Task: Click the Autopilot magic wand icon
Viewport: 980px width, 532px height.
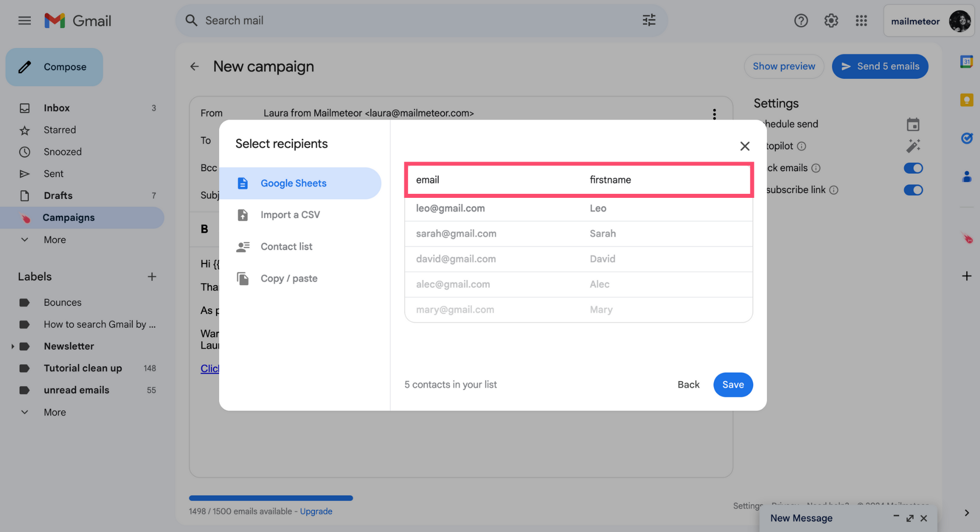Action: [913, 146]
